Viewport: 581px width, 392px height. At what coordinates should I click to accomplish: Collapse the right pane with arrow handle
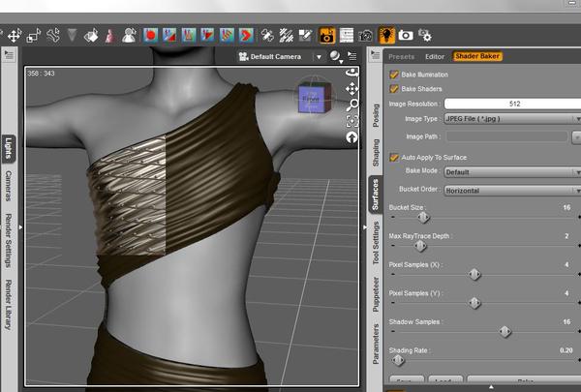point(365,226)
